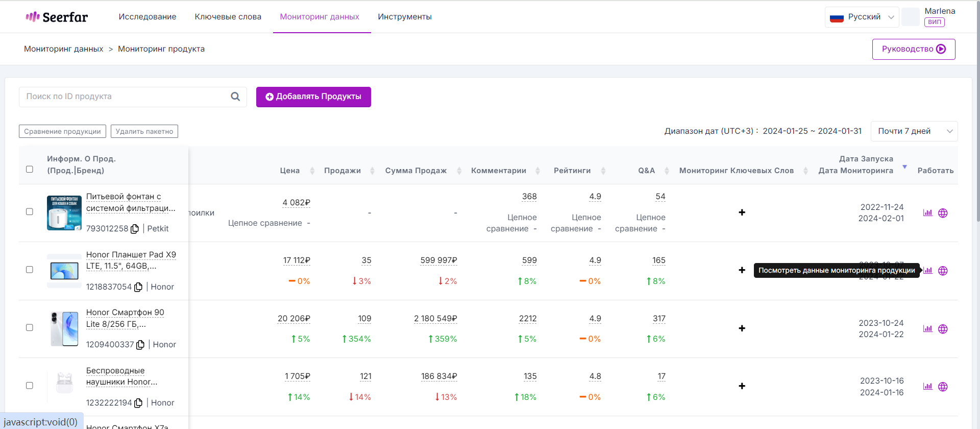Check the Honor earphones row checkbox

[30, 386]
